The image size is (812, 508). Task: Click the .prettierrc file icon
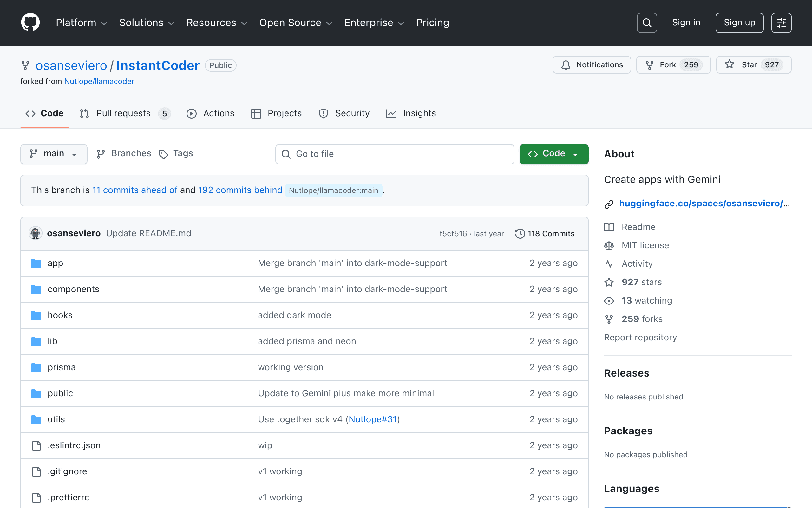[x=36, y=498]
